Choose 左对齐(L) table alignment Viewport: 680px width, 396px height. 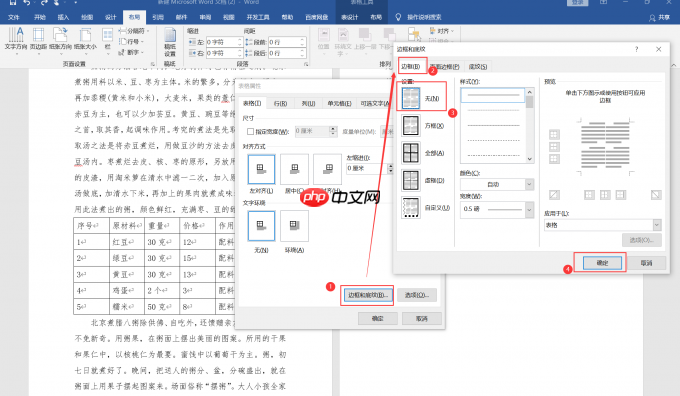[x=261, y=169]
